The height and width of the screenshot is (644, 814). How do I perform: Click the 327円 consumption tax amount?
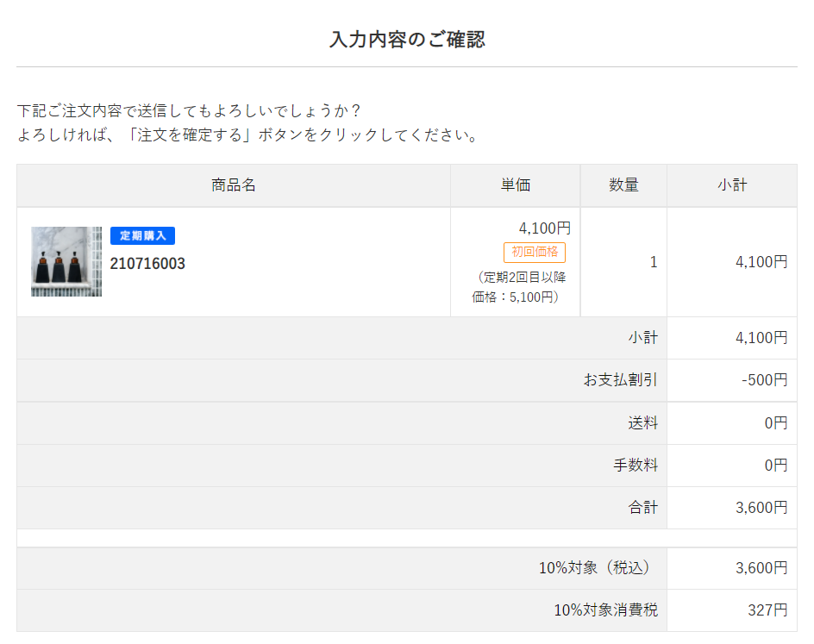[767, 610]
